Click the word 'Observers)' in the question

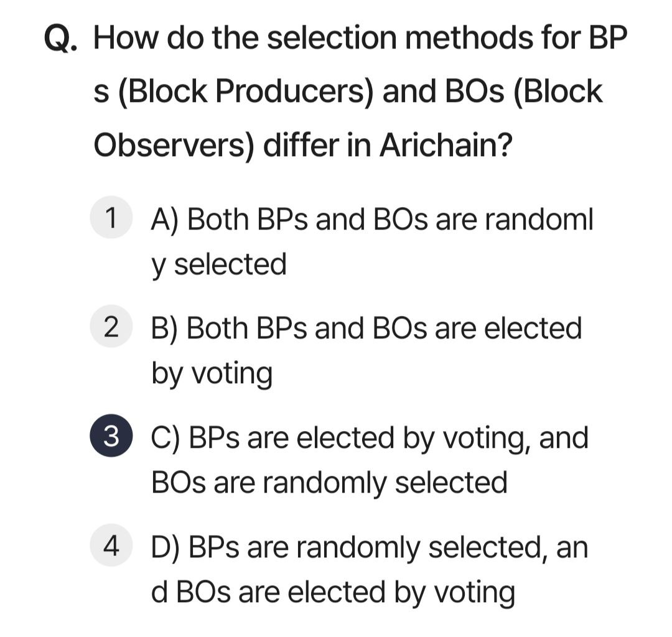click(174, 145)
